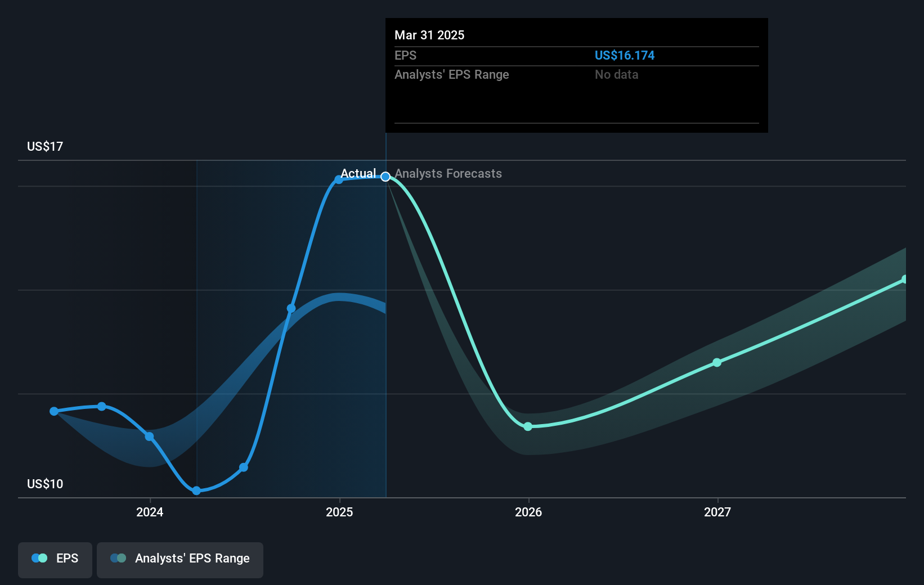
Task: Click the US$17 y-axis label
Action: pyautogui.click(x=45, y=147)
